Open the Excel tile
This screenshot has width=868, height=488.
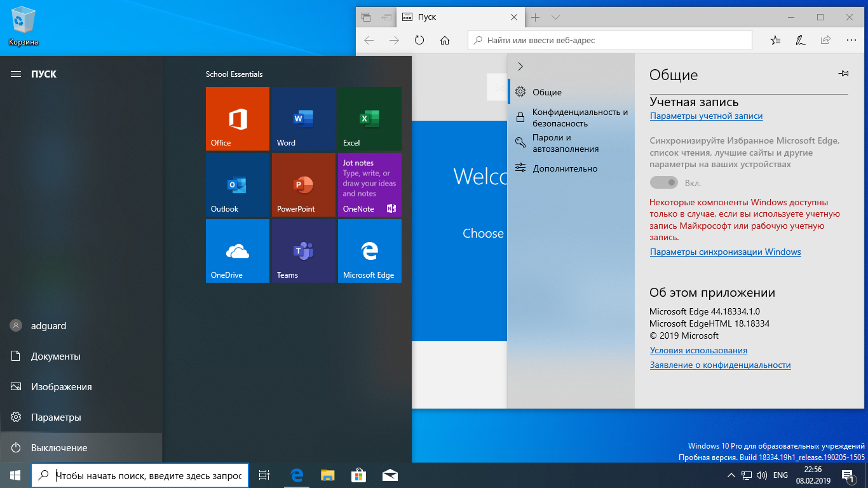[x=370, y=119]
